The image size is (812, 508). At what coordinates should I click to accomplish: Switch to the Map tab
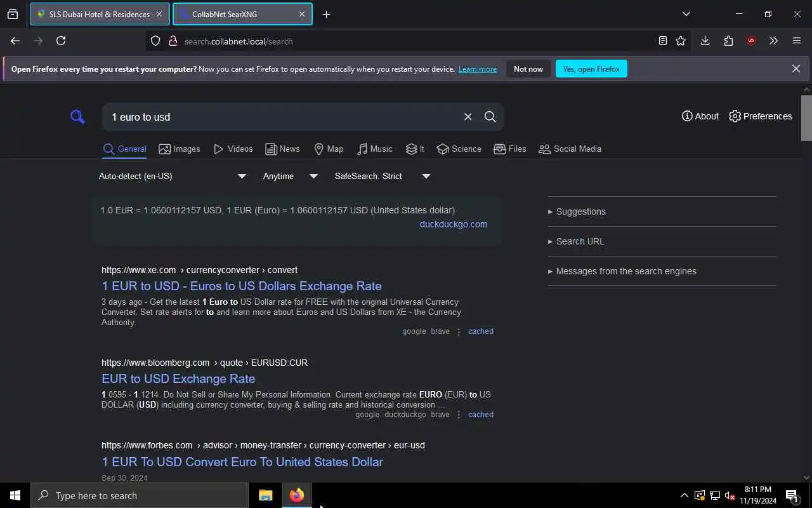(x=329, y=149)
